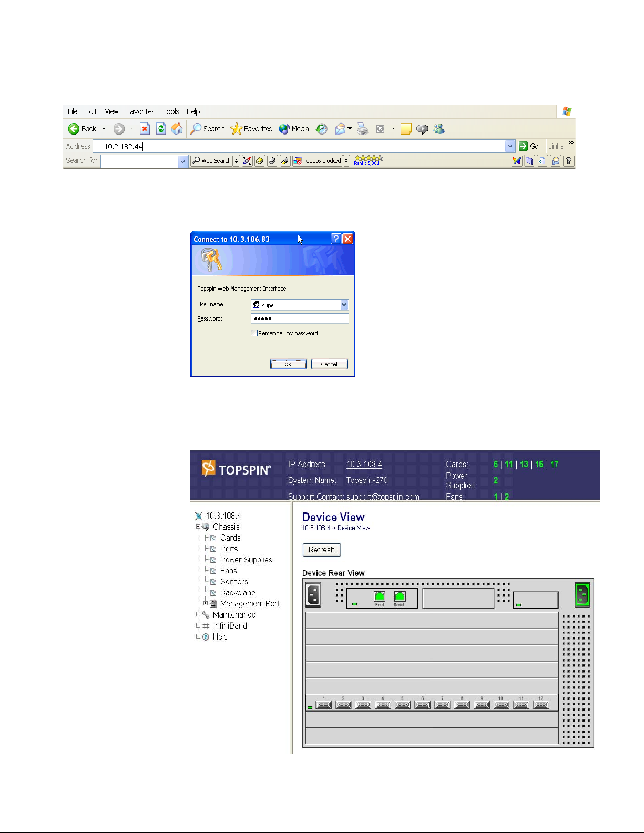Click the Web Search button
The image size is (644, 833).
211,161
